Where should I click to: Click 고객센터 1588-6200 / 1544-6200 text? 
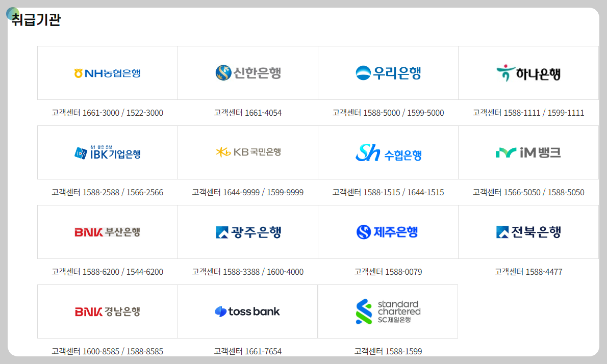(108, 272)
